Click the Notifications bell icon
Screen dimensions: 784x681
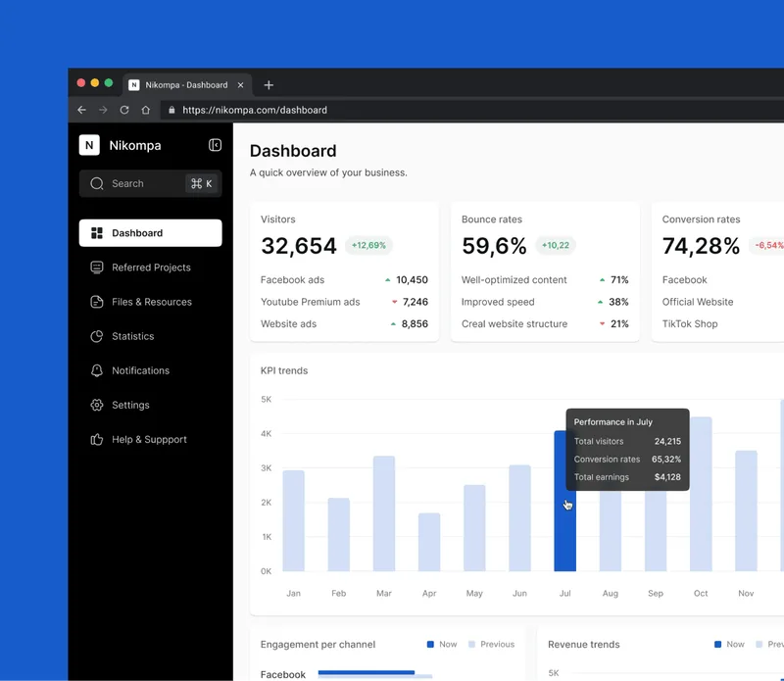click(x=97, y=370)
